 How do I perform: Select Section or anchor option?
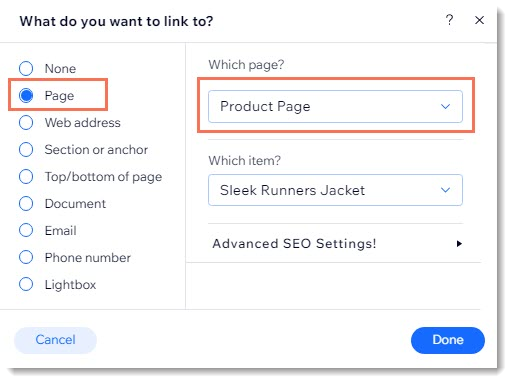point(26,149)
